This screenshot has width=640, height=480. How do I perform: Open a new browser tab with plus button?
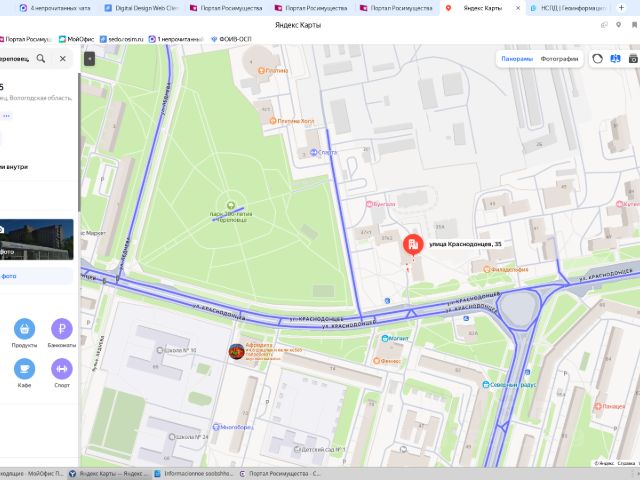pyautogui.click(x=621, y=8)
